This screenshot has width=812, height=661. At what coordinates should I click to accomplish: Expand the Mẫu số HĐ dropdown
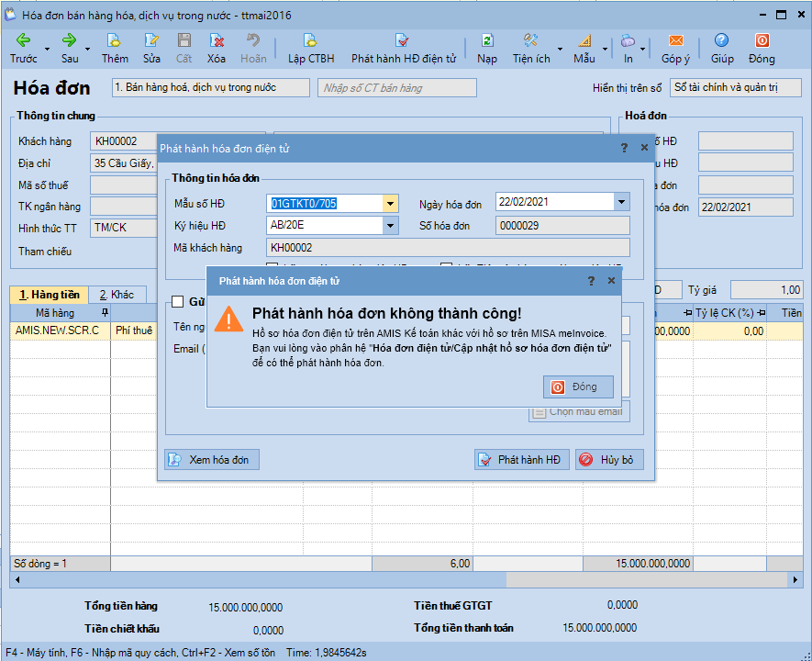391,203
